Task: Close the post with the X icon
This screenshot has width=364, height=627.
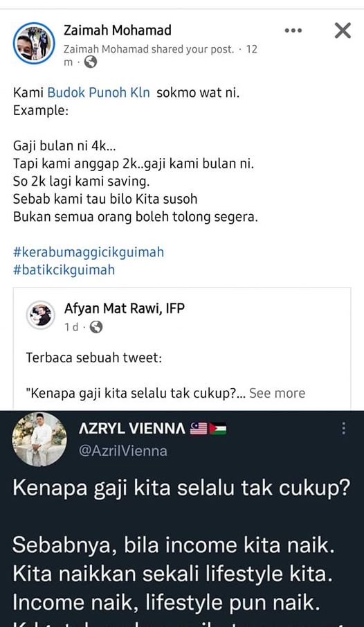Action: click(343, 30)
